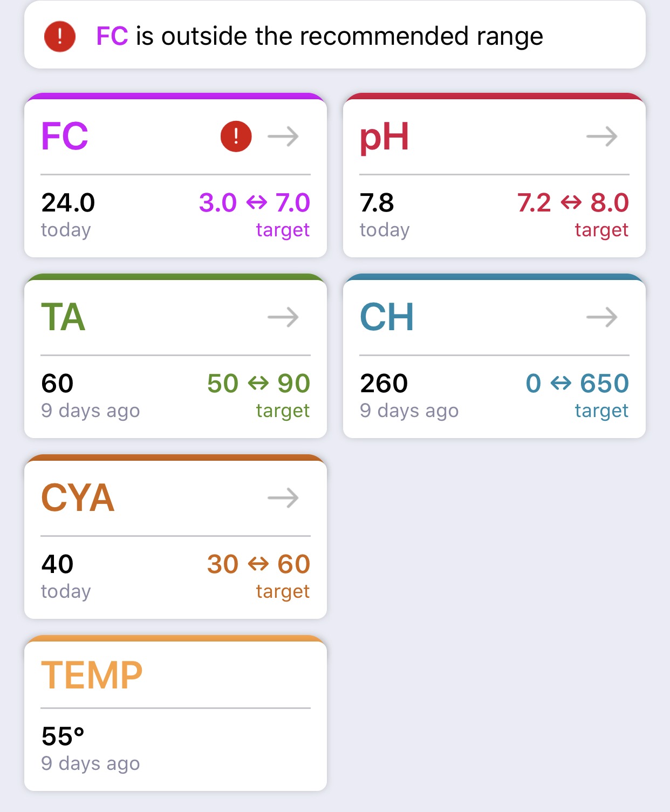This screenshot has width=670, height=812.
Task: Tap FC target range 3.0 to 7.0
Action: tap(255, 203)
